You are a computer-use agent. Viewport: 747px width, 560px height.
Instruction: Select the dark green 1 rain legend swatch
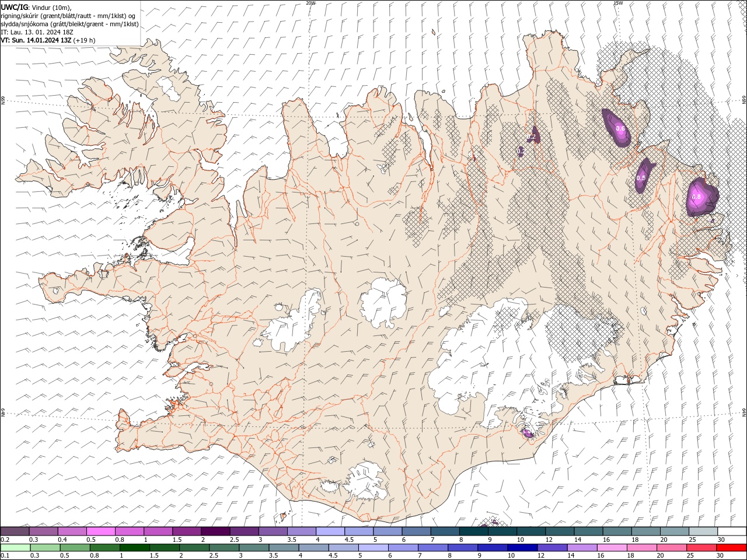click(x=135, y=548)
